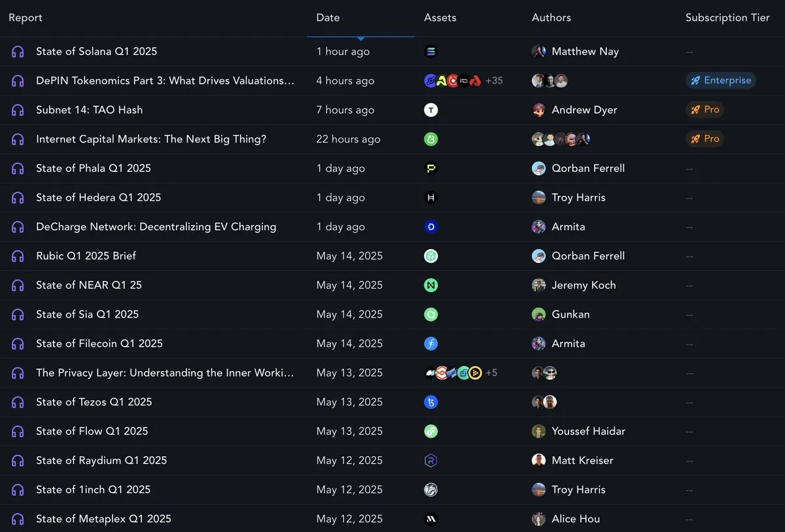Open the Subnet 14: TAO Hash report
Viewport: 785px width, 532px height.
[89, 110]
